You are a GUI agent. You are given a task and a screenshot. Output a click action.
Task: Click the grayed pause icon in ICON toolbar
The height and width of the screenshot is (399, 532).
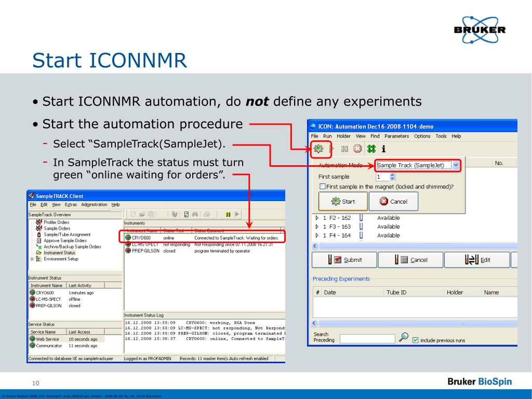344,149
